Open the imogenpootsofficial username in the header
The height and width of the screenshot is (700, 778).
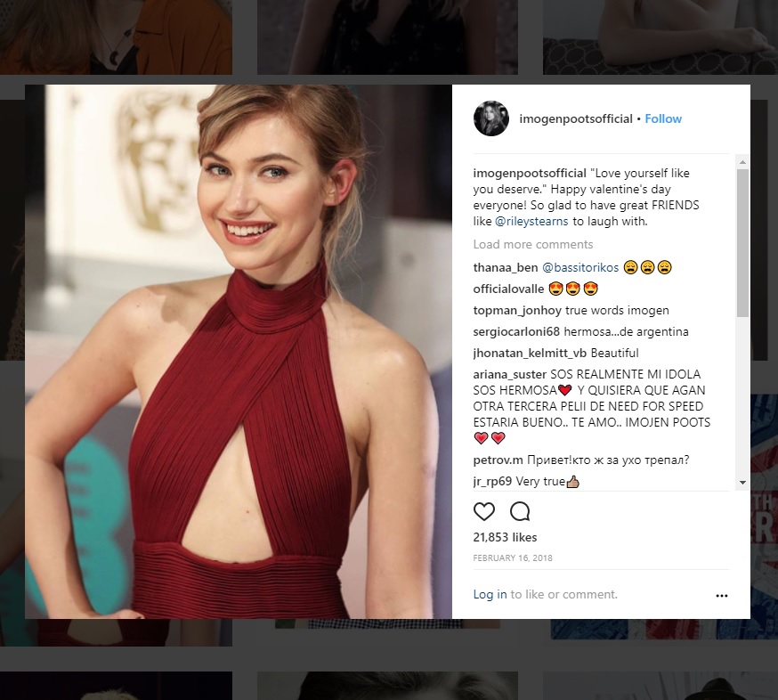[576, 118]
